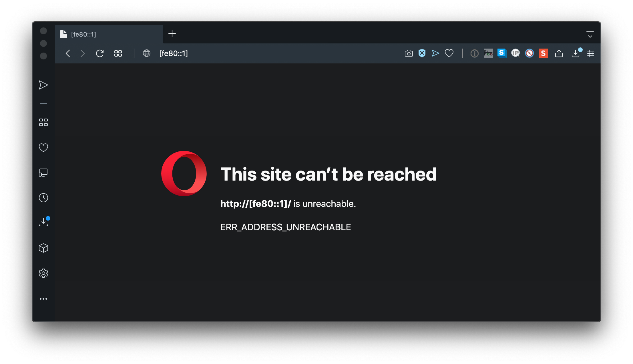This screenshot has height=364, width=633.
Task: Open the blue S extension
Action: 502,53
